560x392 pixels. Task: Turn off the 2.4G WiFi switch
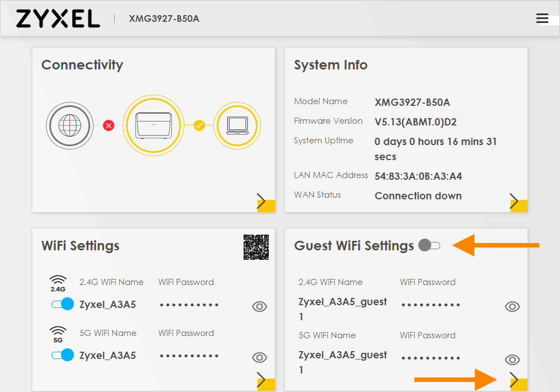coord(62,305)
